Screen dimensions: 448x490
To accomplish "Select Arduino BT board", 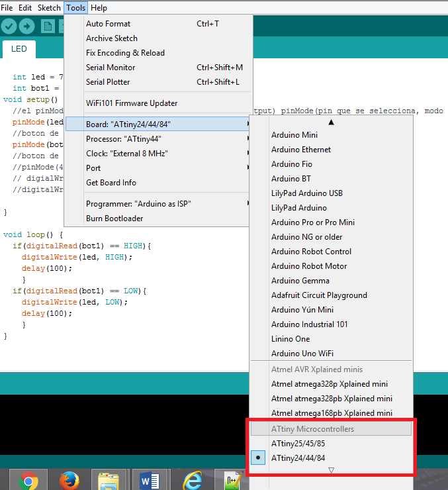I will tap(332, 178).
